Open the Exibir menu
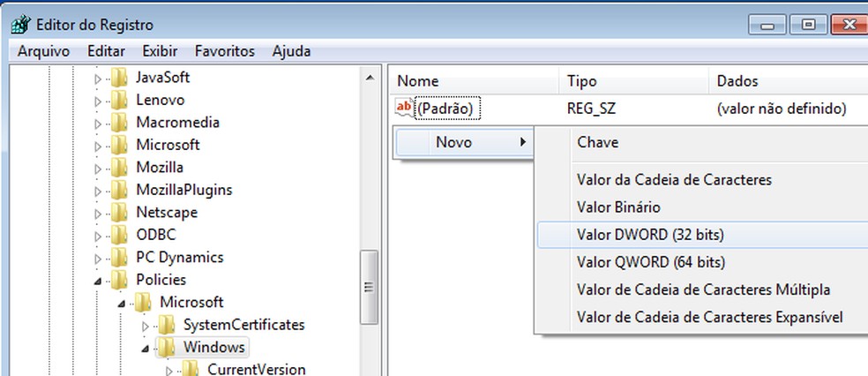Viewport: 868px width, 376px height. point(160,51)
